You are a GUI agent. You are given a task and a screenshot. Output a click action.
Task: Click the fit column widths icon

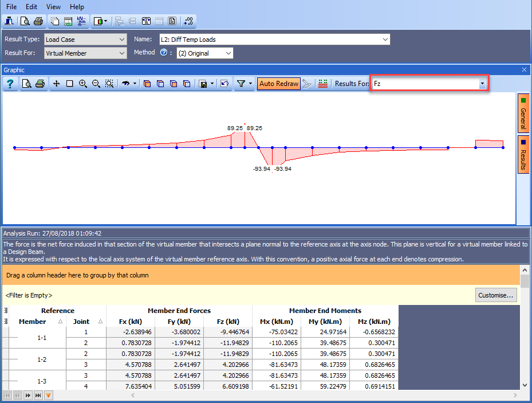click(146, 21)
